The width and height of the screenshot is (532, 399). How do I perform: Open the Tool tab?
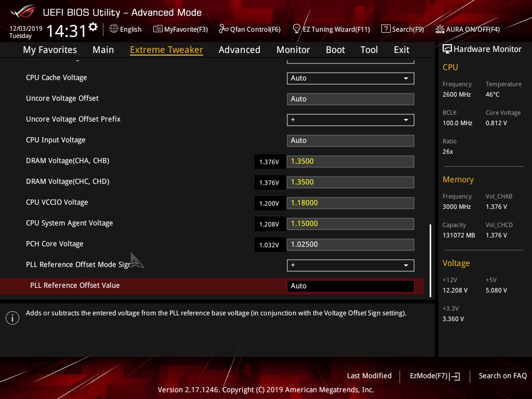tap(369, 50)
